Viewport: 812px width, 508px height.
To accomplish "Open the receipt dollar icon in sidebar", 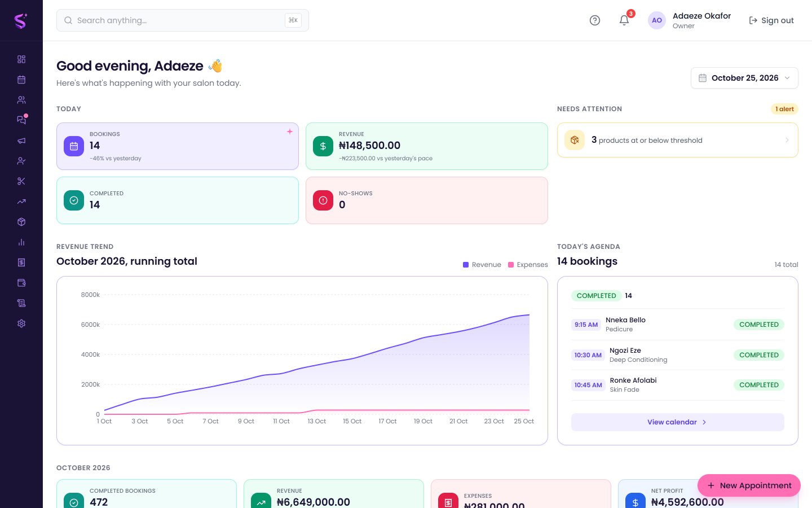I will (x=21, y=262).
